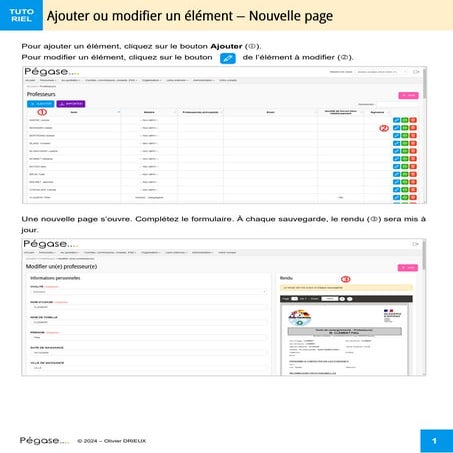Image resolution: width=453 pixels, height=453 pixels.
Task: Click the purple Importer button
Action: point(71,104)
